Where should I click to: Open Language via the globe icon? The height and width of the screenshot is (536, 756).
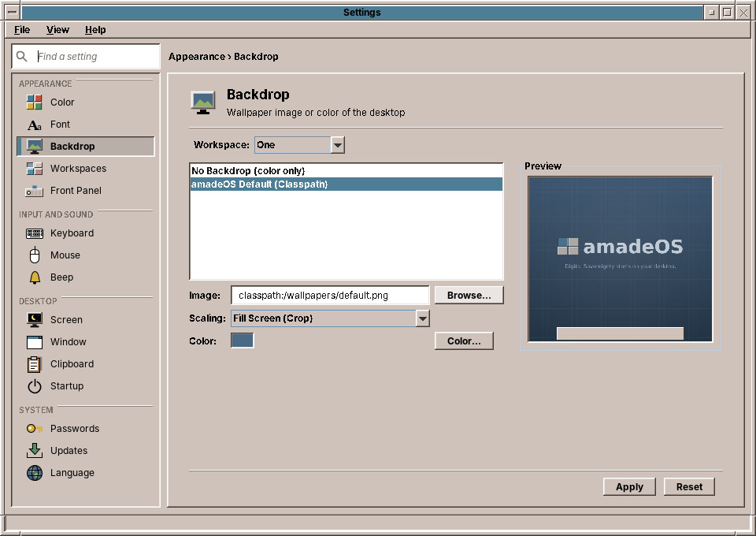click(34, 473)
